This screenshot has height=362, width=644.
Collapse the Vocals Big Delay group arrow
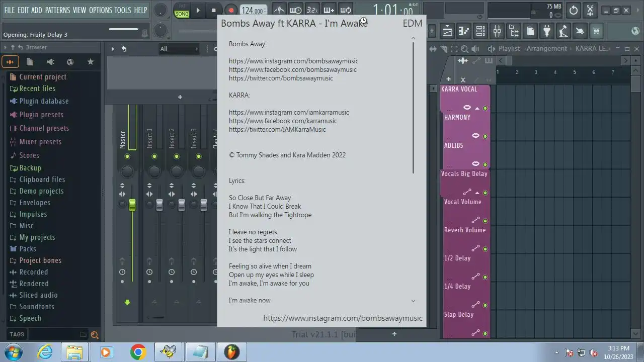pyautogui.click(x=477, y=193)
